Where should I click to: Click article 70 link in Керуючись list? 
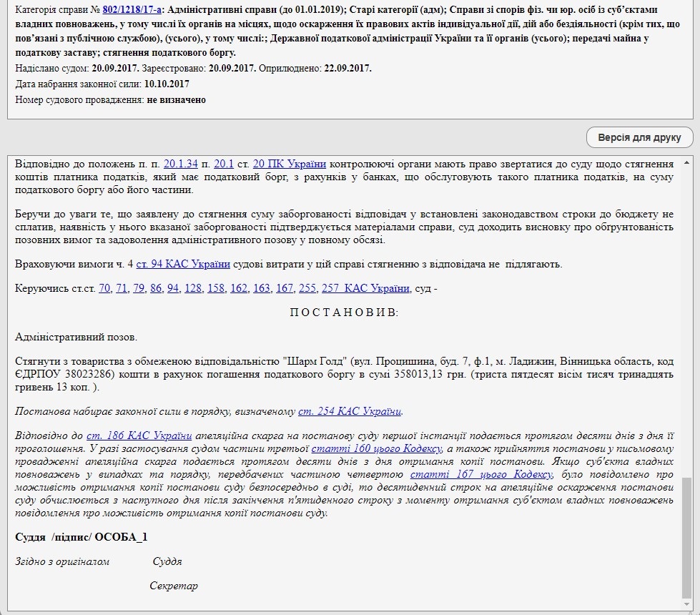pyautogui.click(x=104, y=288)
